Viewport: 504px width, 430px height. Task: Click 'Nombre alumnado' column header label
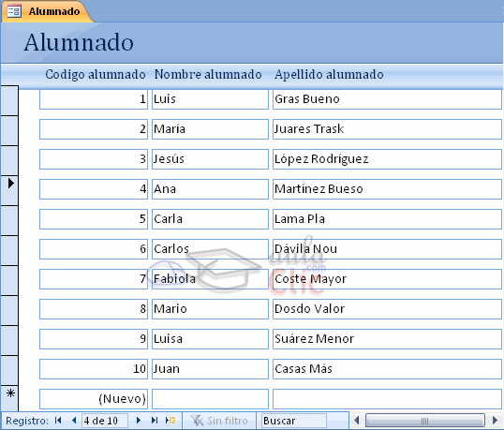(208, 75)
